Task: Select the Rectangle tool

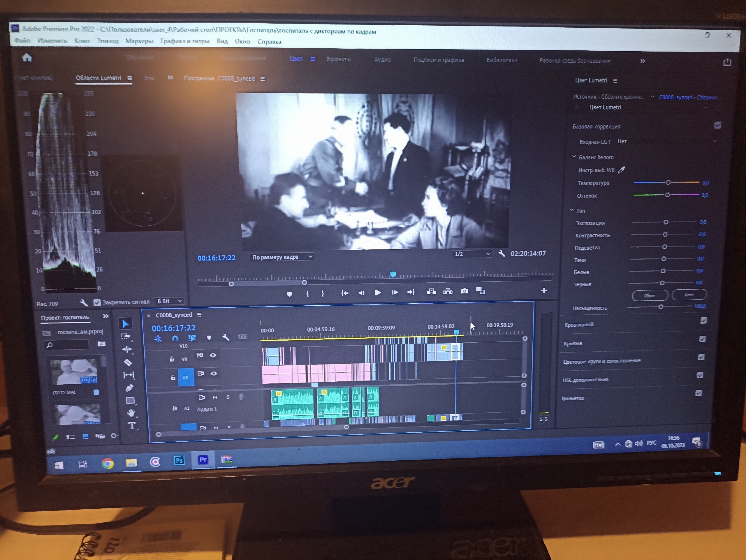Action: tap(130, 401)
